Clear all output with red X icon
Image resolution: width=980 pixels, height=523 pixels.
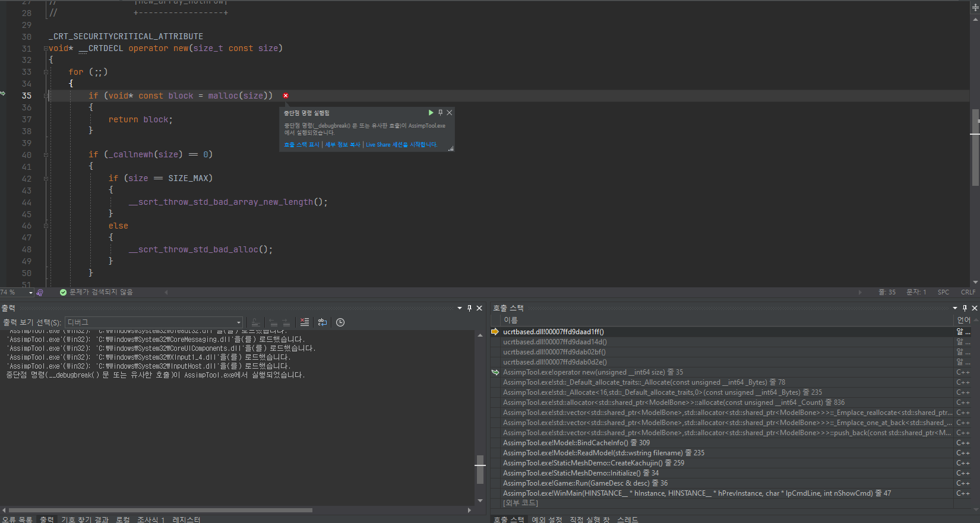pyautogui.click(x=305, y=322)
